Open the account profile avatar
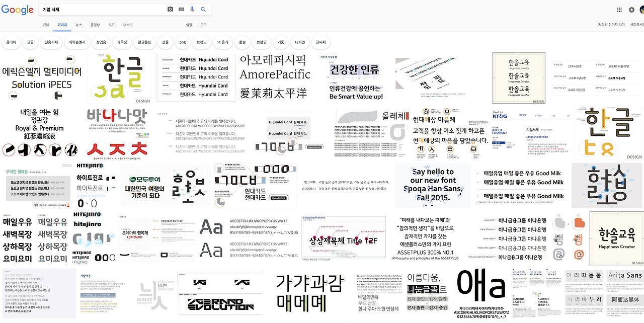The width and height of the screenshot is (644, 323). [x=642, y=10]
